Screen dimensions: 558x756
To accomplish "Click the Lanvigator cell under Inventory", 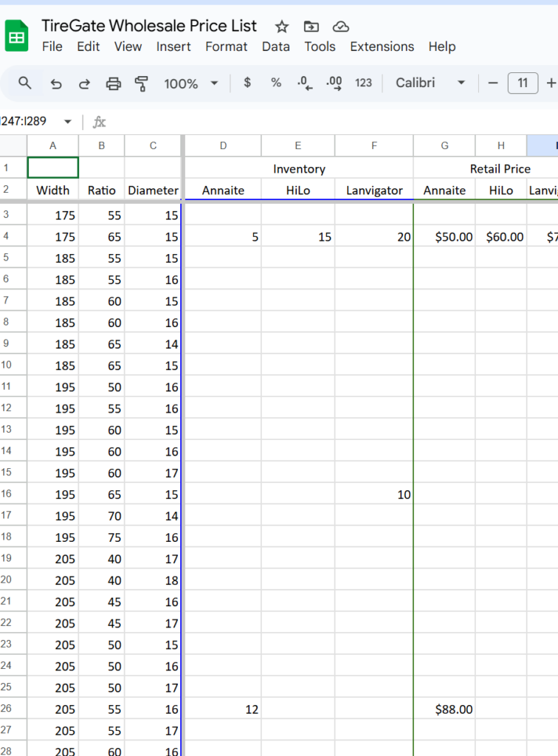I will click(374, 190).
